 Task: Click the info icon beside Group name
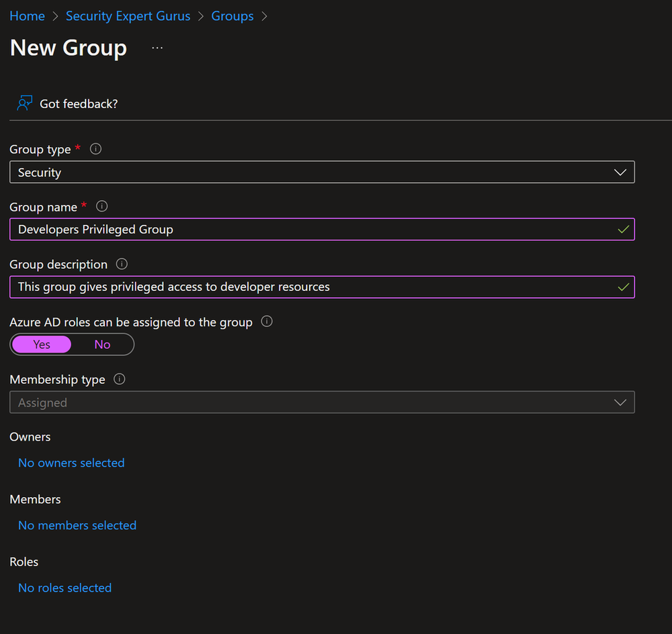tap(101, 207)
